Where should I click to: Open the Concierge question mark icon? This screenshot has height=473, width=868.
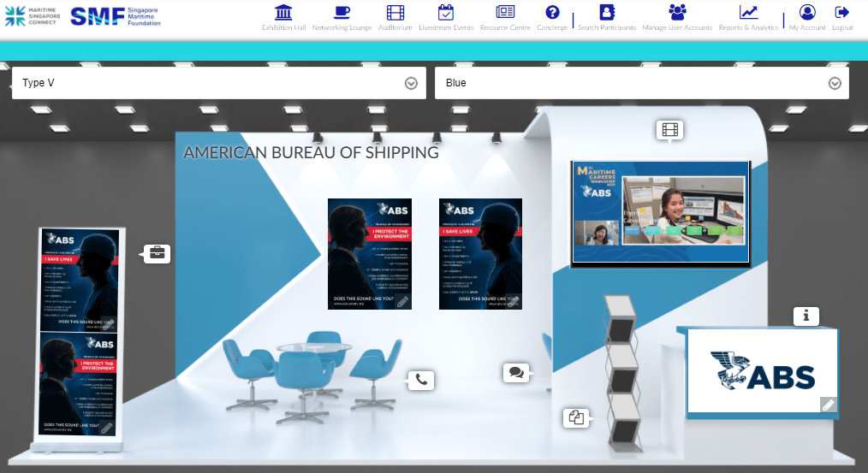click(x=552, y=12)
